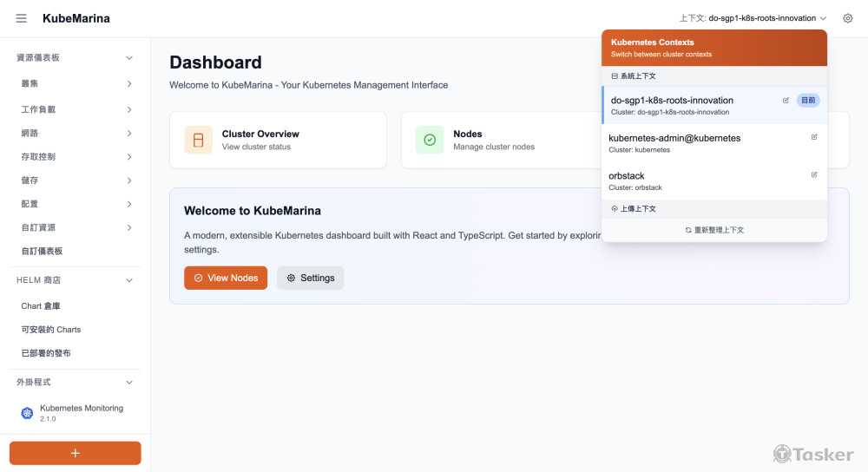Expand the 存取控制 sidebar group

pyautogui.click(x=129, y=157)
